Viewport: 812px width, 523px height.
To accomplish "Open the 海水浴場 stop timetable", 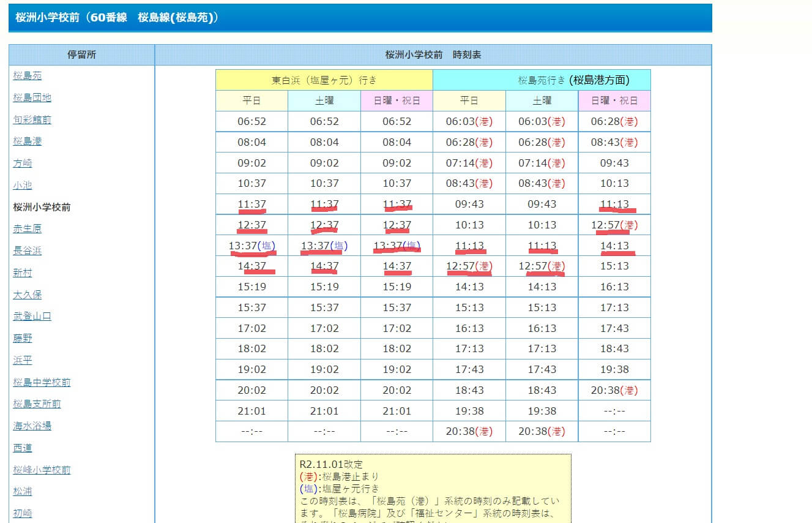I will (x=32, y=426).
